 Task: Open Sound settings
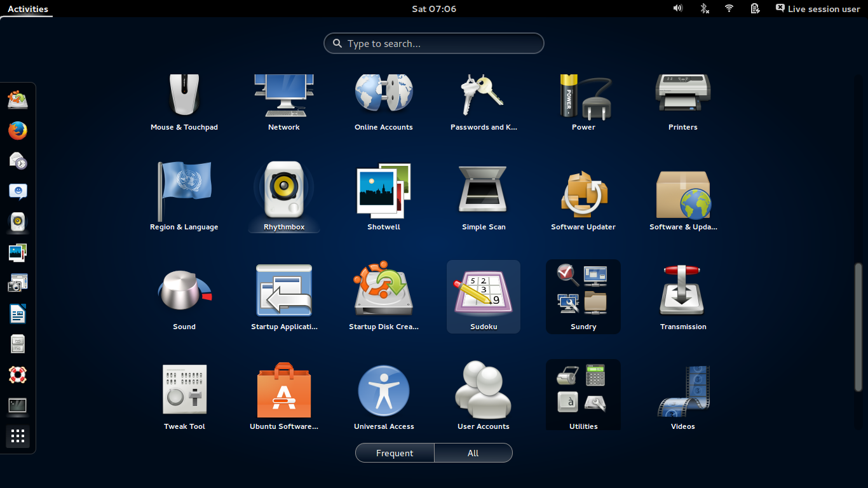(184, 296)
